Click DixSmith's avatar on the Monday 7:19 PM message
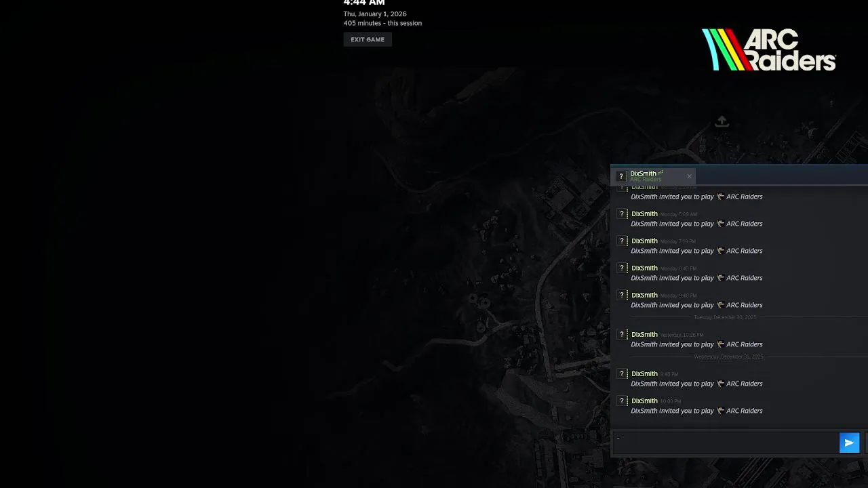 pos(621,241)
